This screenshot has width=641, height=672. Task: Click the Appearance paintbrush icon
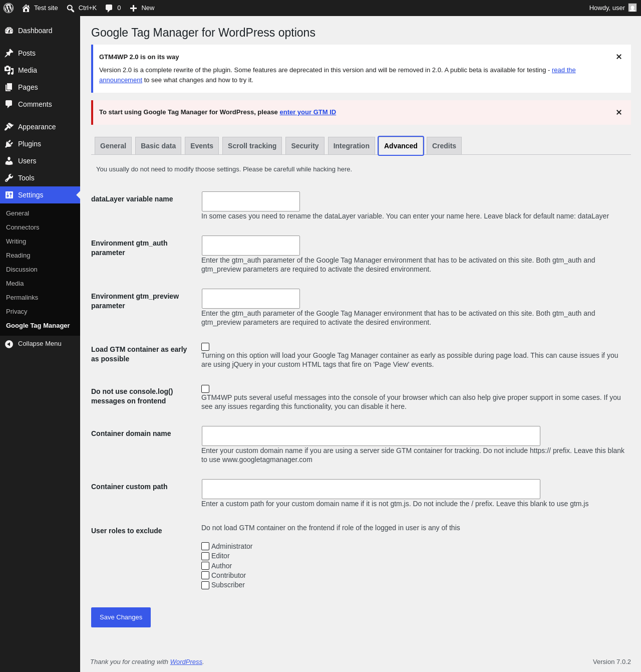9,127
